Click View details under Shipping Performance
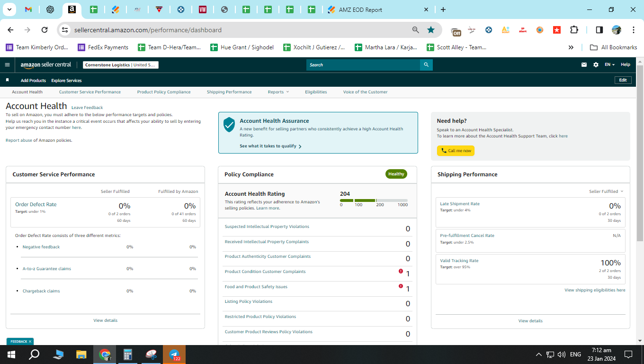Screen dimensions: 644x364 530,321
